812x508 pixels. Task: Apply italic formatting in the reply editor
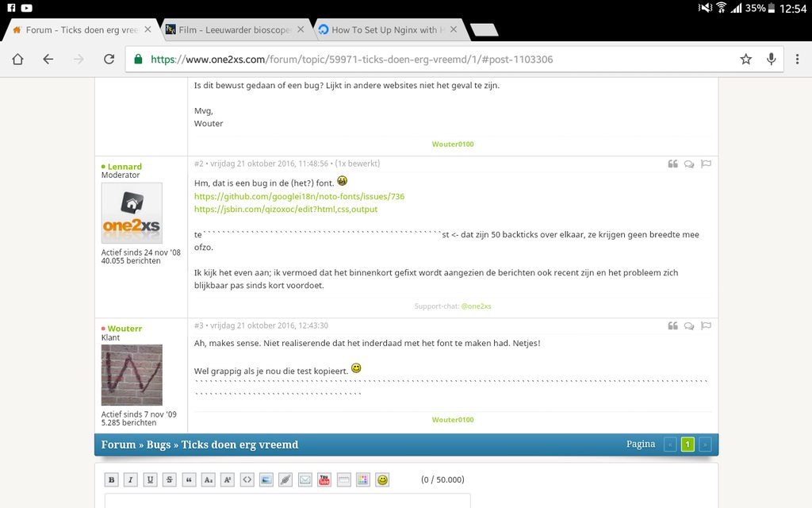coord(131,480)
